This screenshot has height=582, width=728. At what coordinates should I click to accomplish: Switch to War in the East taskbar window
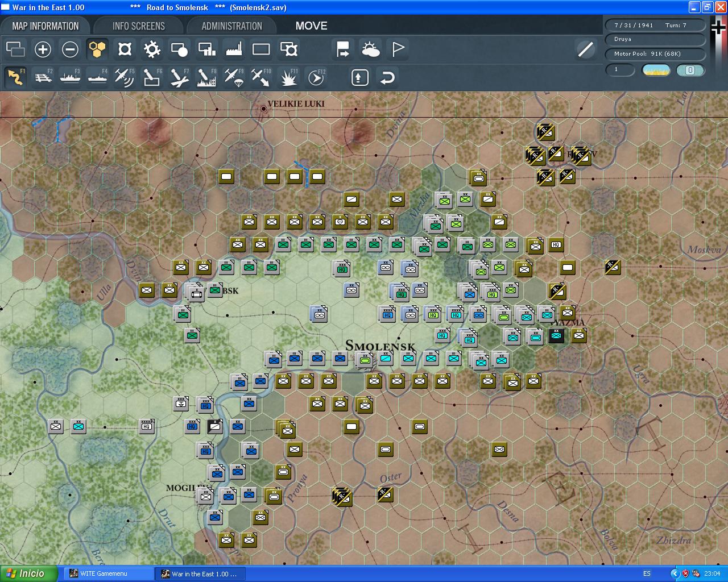click(199, 574)
